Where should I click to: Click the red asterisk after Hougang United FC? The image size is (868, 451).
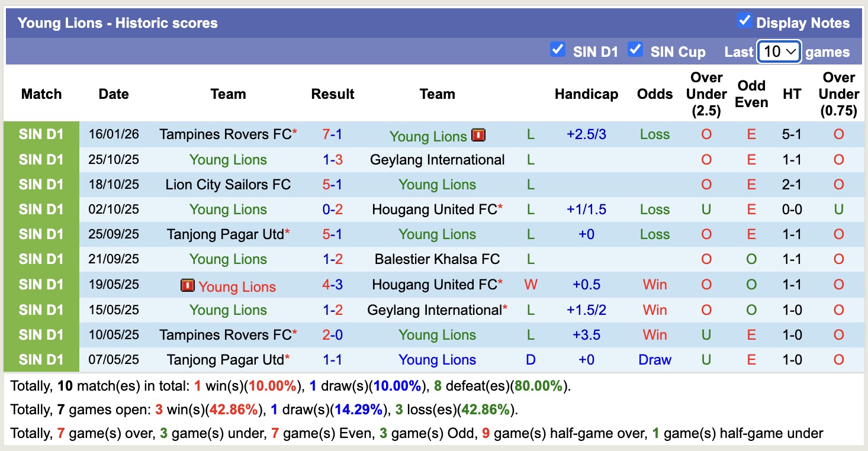(x=499, y=206)
